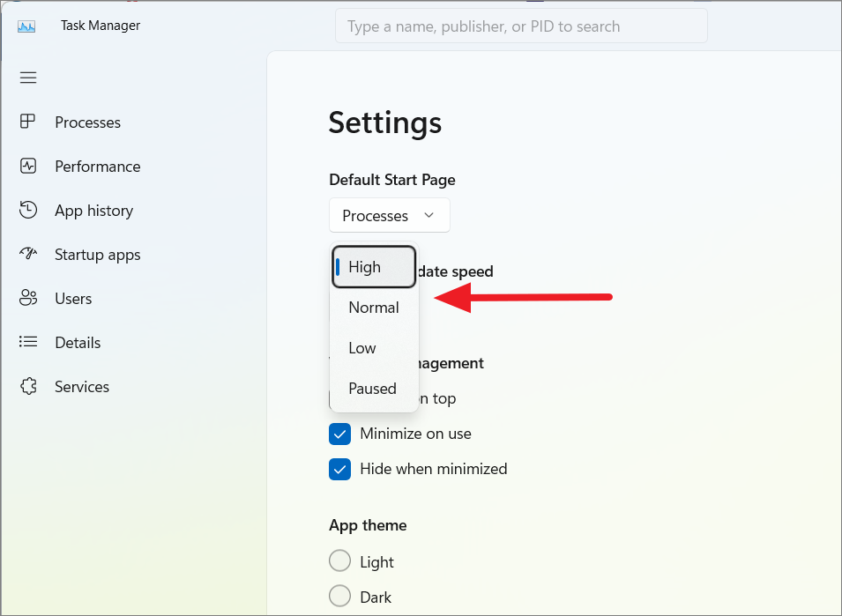Choose Low update speed
This screenshot has width=842, height=616.
[x=374, y=348]
